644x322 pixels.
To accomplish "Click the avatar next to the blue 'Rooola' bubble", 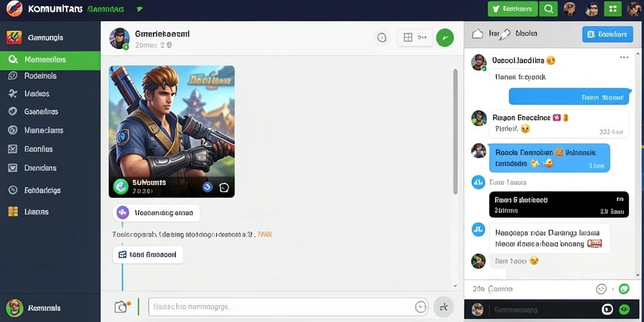I will (x=479, y=151).
